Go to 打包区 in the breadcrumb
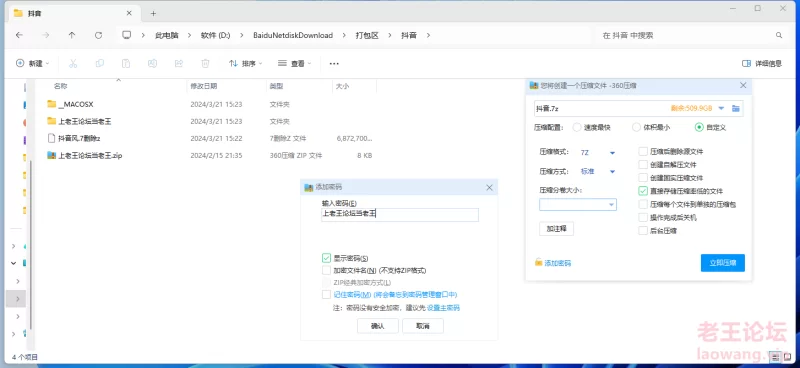The width and height of the screenshot is (800, 368). tap(367, 35)
